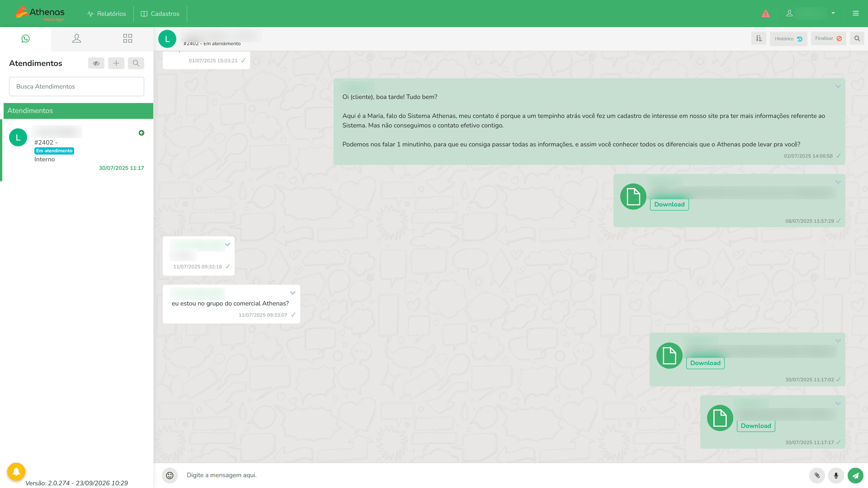This screenshot has height=488, width=868.
Task: Search within the conversation
Action: (x=857, y=38)
